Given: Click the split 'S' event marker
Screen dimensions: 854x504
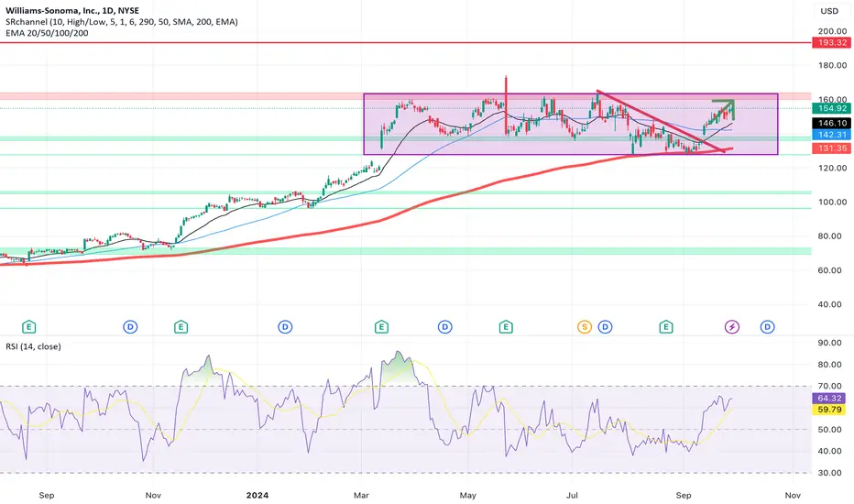Looking at the screenshot, I should 585,327.
